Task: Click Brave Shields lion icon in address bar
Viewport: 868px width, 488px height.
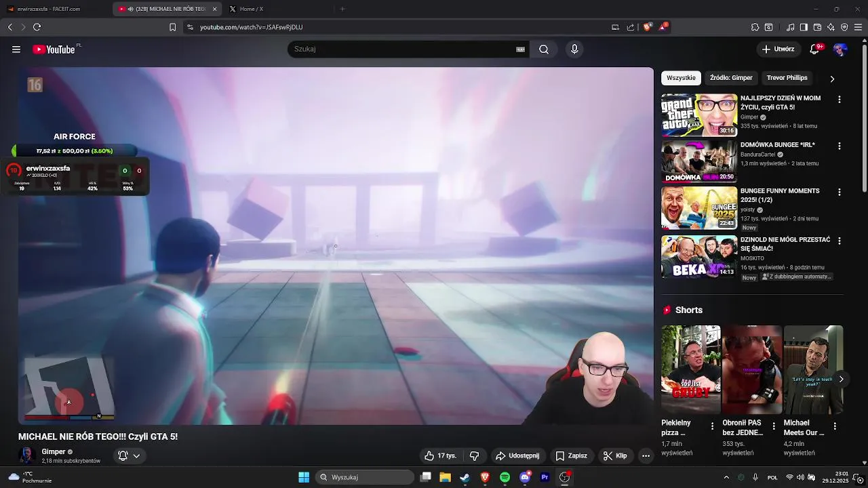Action: click(x=647, y=27)
